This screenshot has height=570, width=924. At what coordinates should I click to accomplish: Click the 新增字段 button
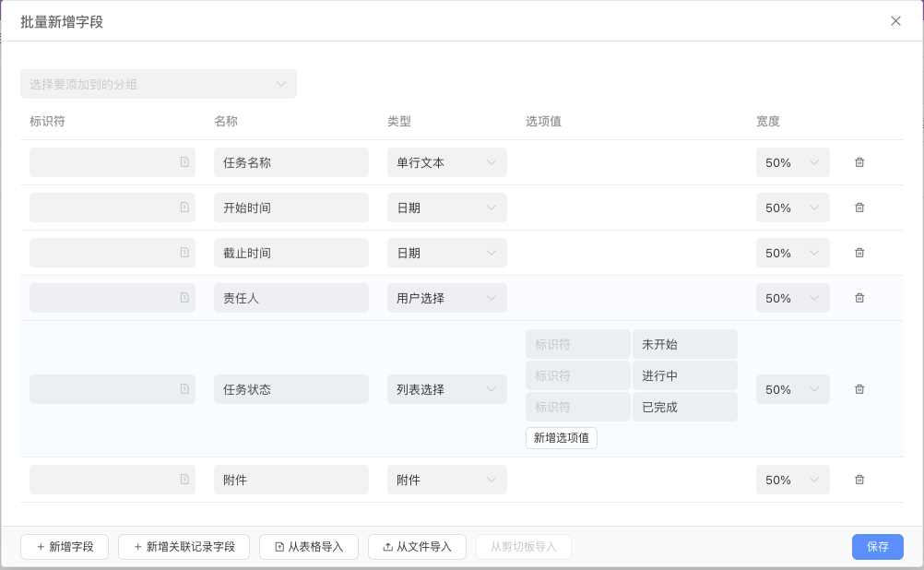(64, 546)
